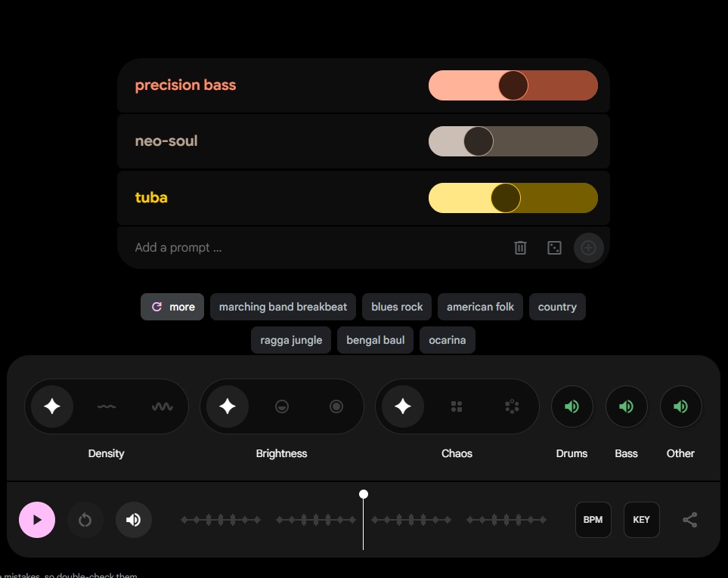Toggle the master volume speaker

pyautogui.click(x=134, y=520)
